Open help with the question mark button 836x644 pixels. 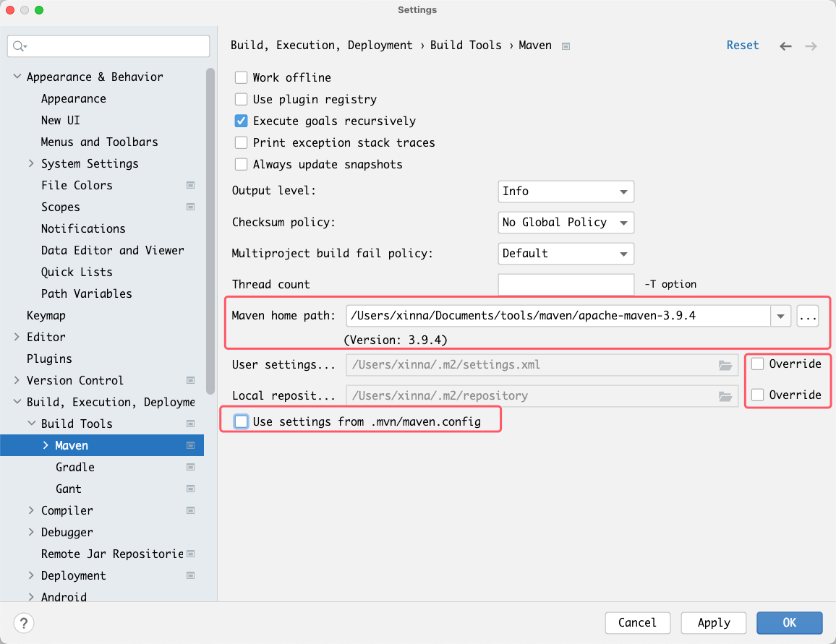point(24,623)
